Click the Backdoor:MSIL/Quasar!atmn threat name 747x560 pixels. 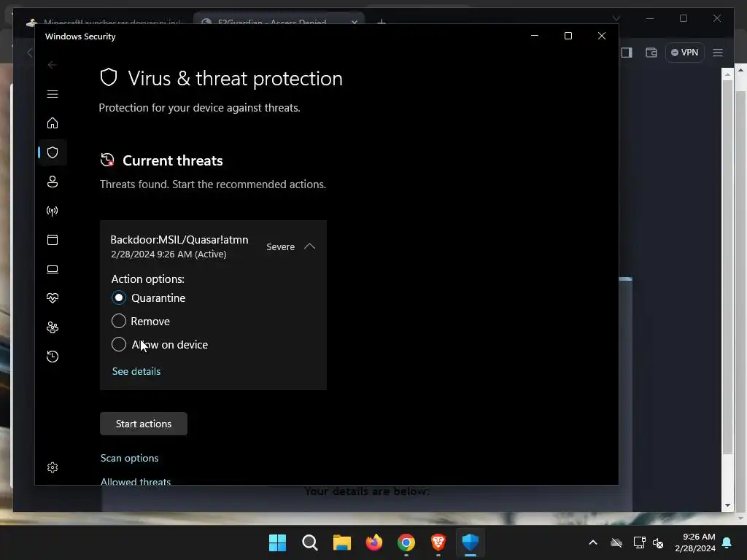[x=179, y=239]
